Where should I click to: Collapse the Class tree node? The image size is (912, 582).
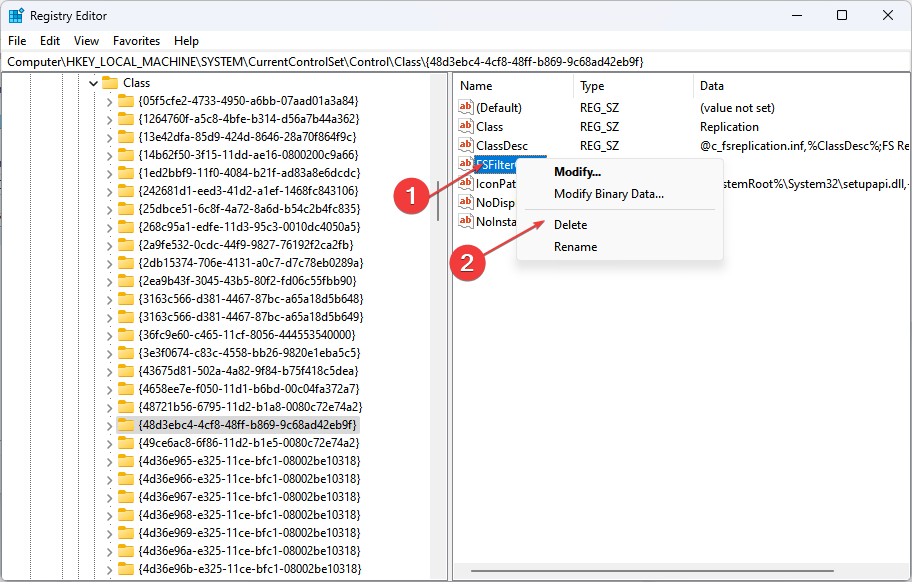tap(93, 83)
